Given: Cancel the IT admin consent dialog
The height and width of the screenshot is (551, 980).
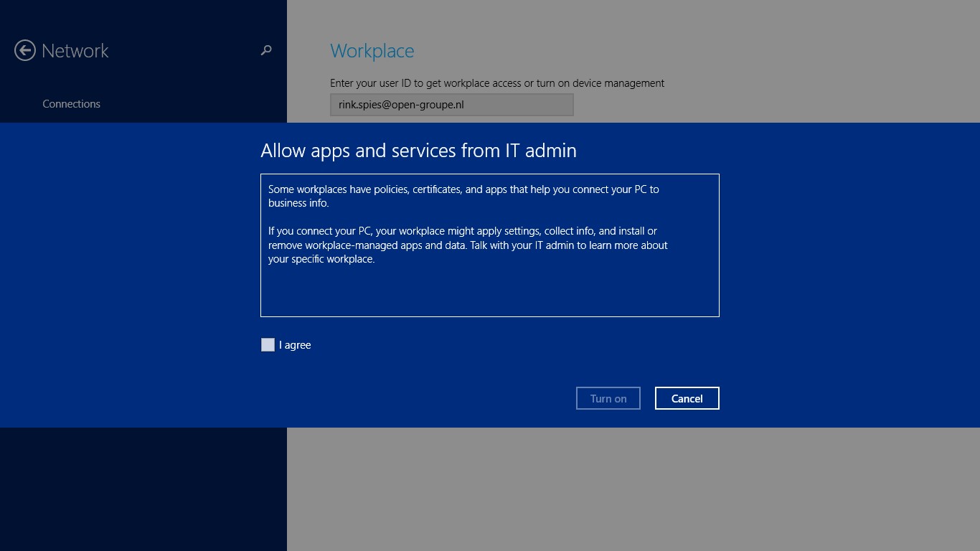Looking at the screenshot, I should click(x=687, y=398).
